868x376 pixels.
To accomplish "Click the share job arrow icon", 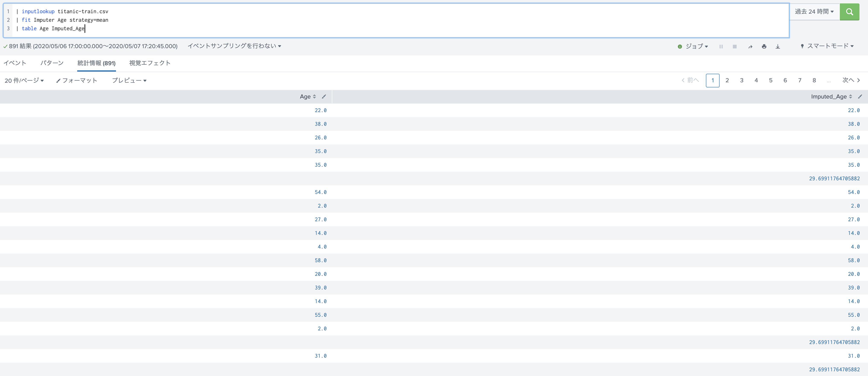I will [750, 46].
